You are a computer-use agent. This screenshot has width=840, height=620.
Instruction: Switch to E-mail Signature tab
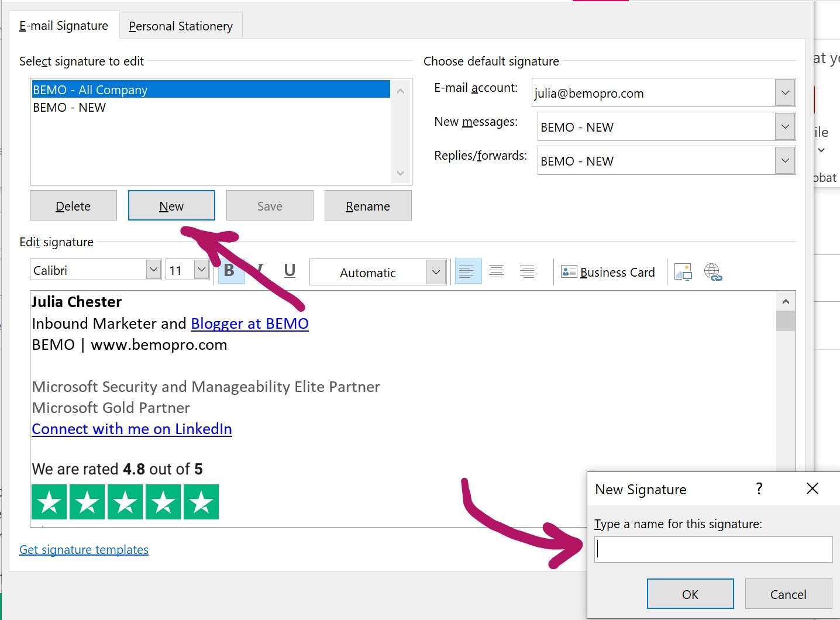click(64, 26)
